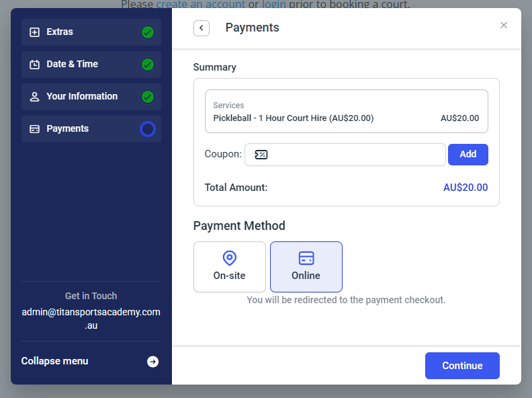Click the Online credit card icon

click(306, 258)
